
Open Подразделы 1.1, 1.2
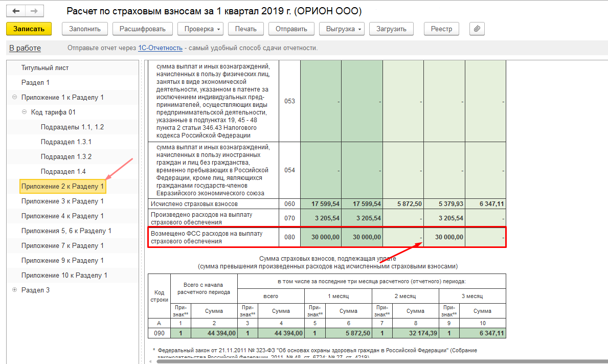(x=72, y=127)
